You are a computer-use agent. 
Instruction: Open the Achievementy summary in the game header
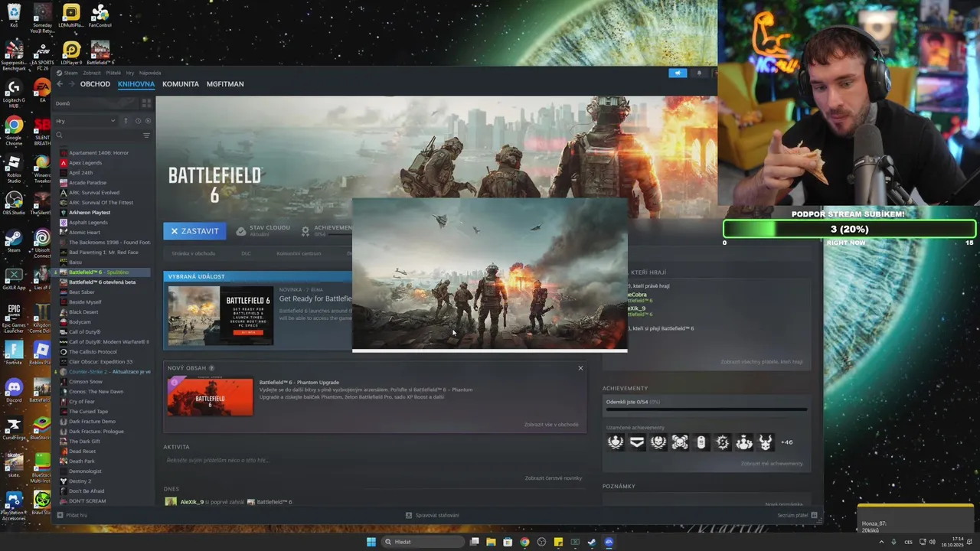[326, 230]
